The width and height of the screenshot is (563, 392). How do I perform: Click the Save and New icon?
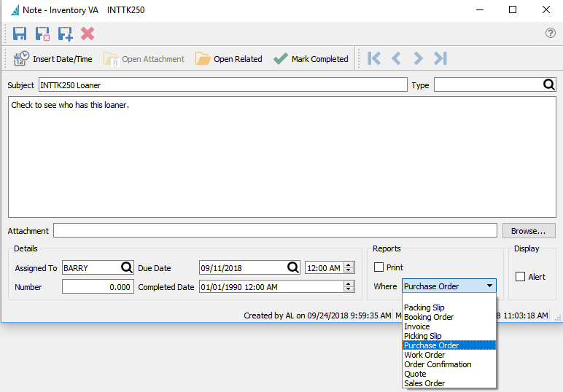click(66, 34)
